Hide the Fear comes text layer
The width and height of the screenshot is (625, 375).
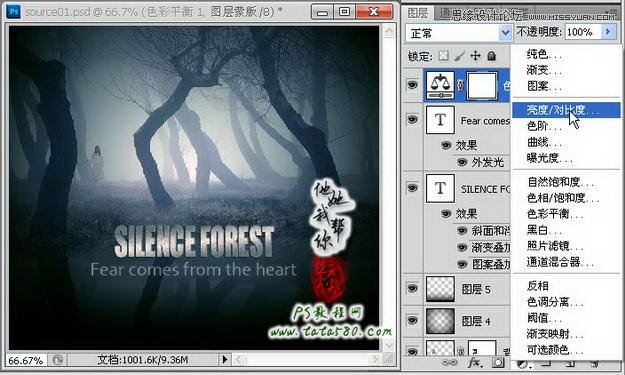point(412,119)
